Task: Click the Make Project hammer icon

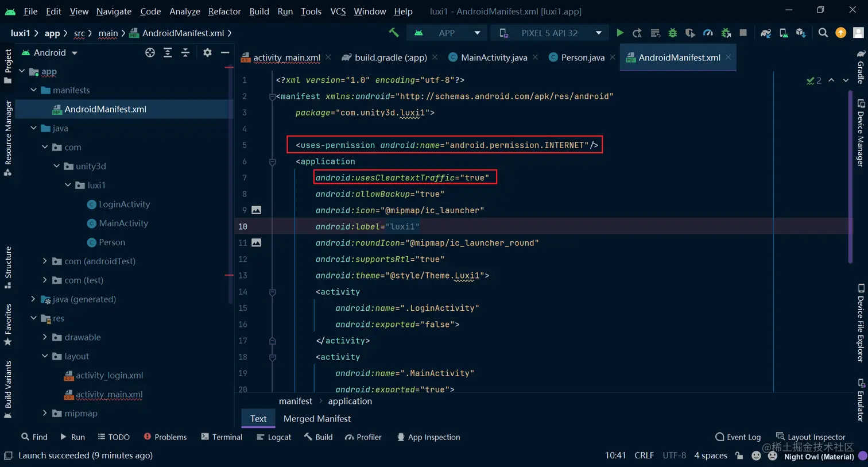Action: click(394, 33)
